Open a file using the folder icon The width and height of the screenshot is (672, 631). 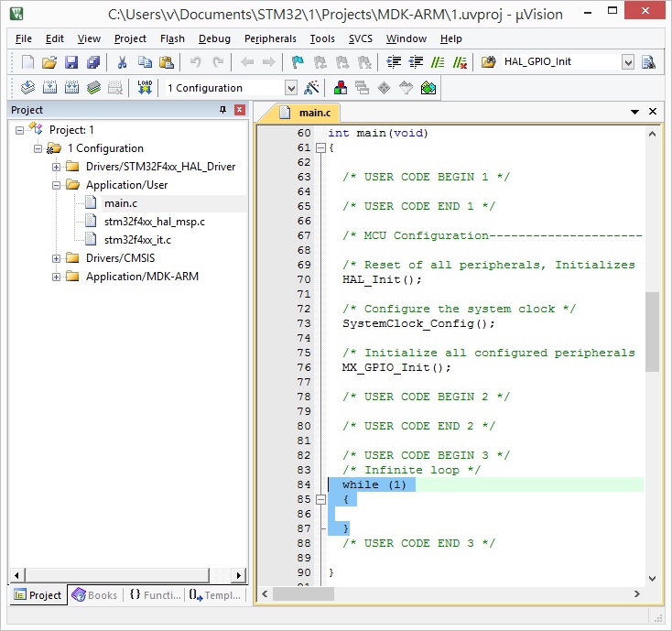tap(49, 62)
